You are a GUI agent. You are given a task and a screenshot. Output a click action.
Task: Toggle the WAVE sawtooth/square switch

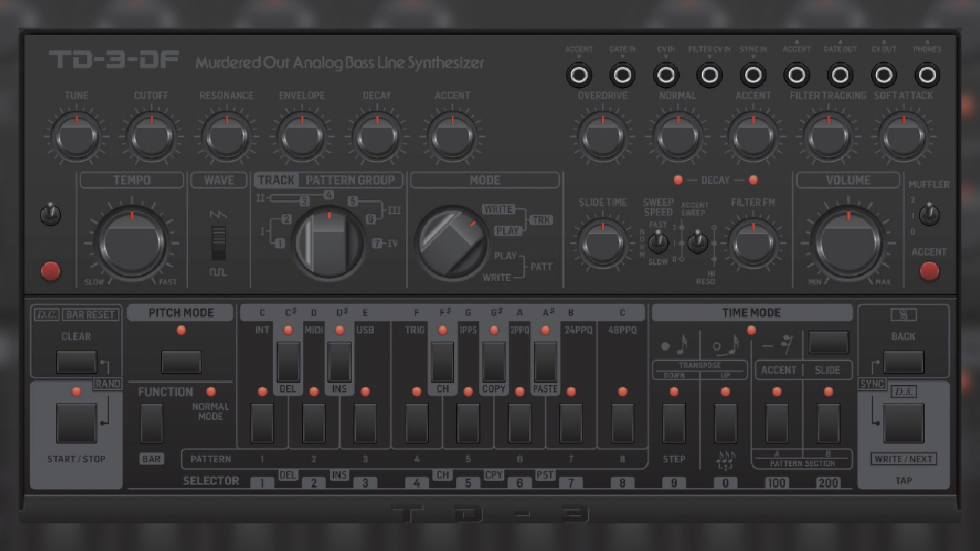pos(218,243)
